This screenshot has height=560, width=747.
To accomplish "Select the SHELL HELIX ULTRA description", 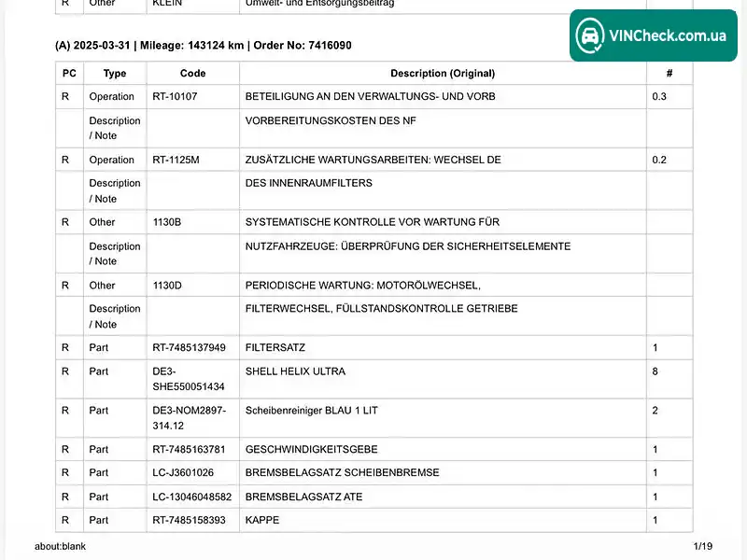I will (295, 371).
